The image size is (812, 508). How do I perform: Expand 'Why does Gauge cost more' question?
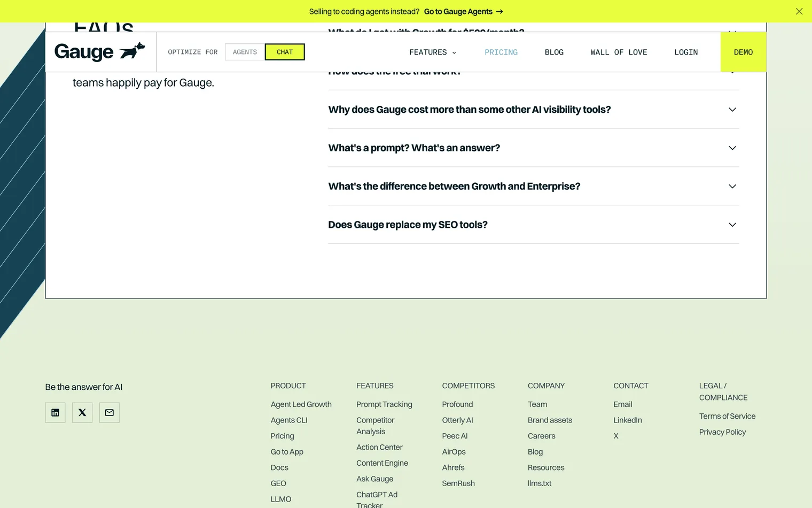pyautogui.click(x=534, y=110)
